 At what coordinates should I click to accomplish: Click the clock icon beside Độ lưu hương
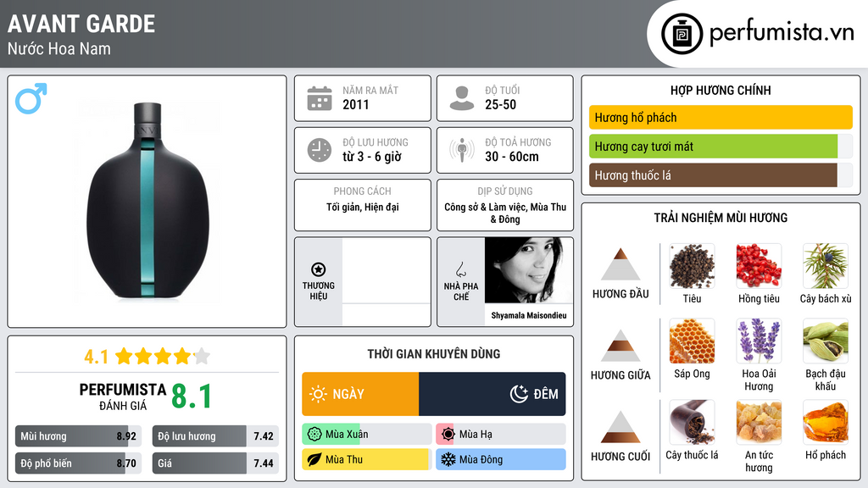[x=320, y=150]
